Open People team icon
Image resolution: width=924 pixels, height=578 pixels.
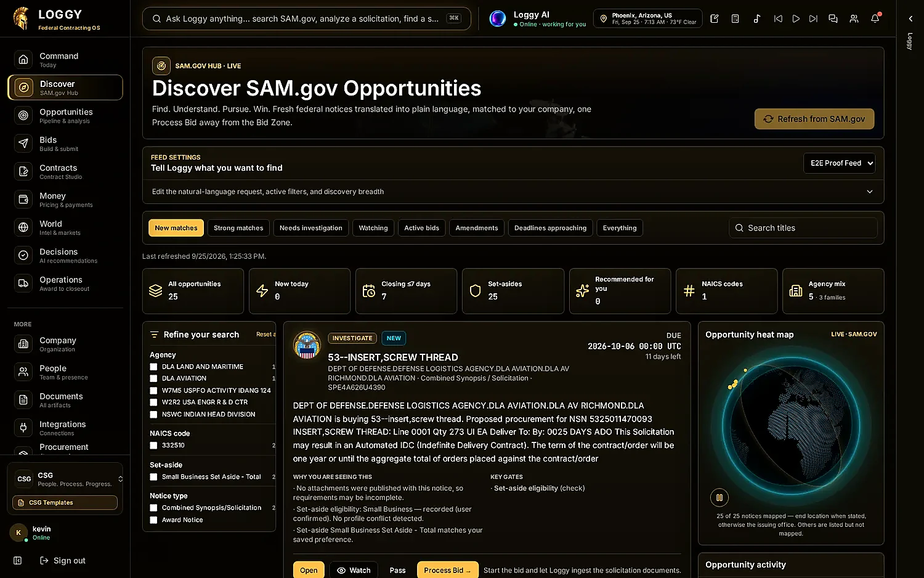(x=23, y=372)
